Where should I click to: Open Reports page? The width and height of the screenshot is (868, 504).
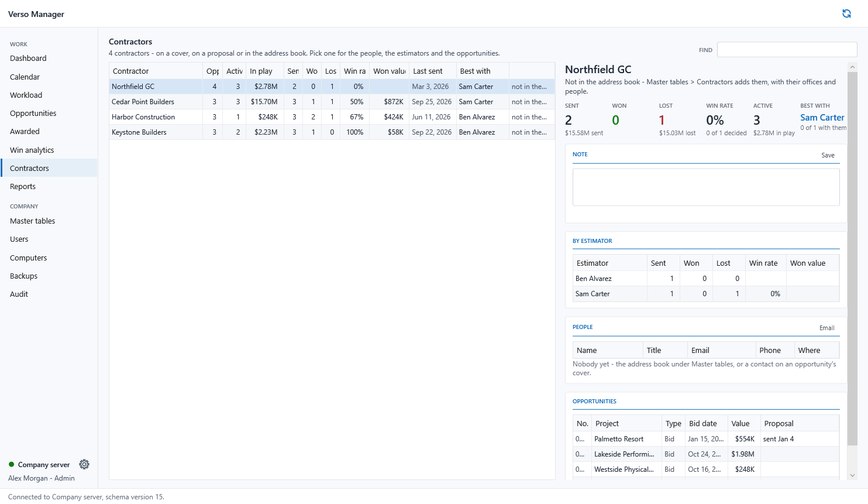click(x=49, y=186)
